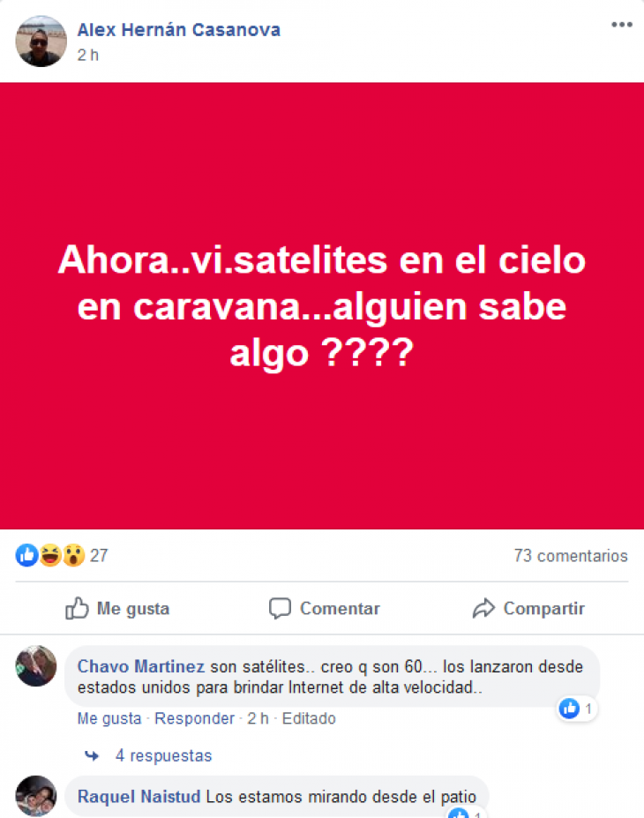Viewport: 644px width, 818px height.
Task: Open the 73 comentarios list
Action: click(571, 556)
